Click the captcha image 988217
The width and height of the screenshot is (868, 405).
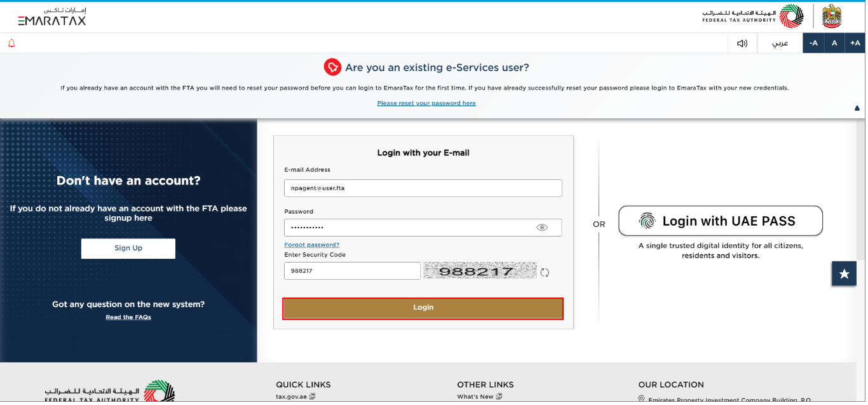point(480,271)
